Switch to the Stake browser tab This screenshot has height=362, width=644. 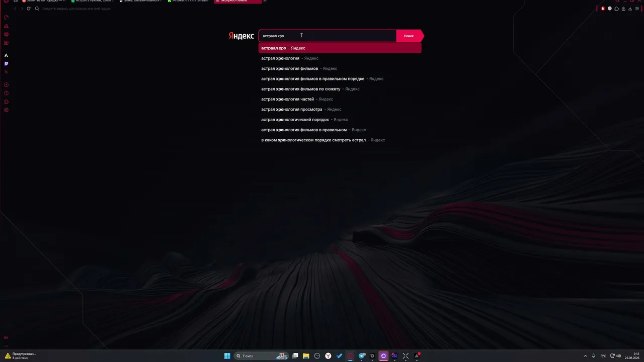point(141,2)
